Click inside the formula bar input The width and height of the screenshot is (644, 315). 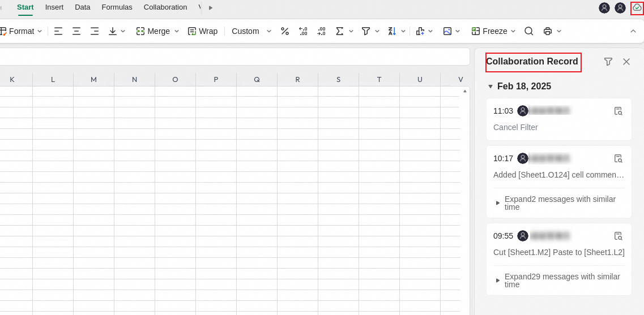pyautogui.click(x=234, y=57)
